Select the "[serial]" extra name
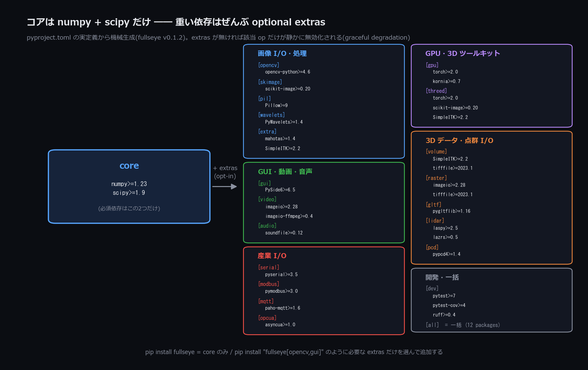Screen dimensions: 588x370 [x=269, y=267]
